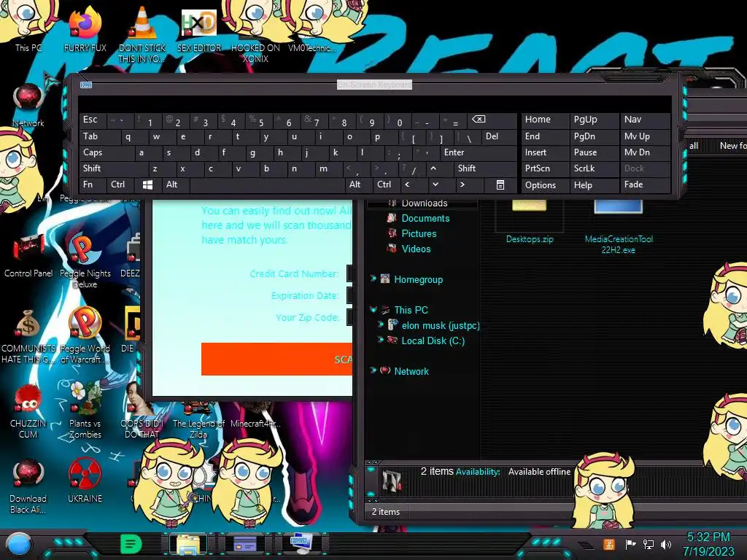Toggle the Fn key on keyboard
The width and height of the screenshot is (747, 560).
click(93, 184)
